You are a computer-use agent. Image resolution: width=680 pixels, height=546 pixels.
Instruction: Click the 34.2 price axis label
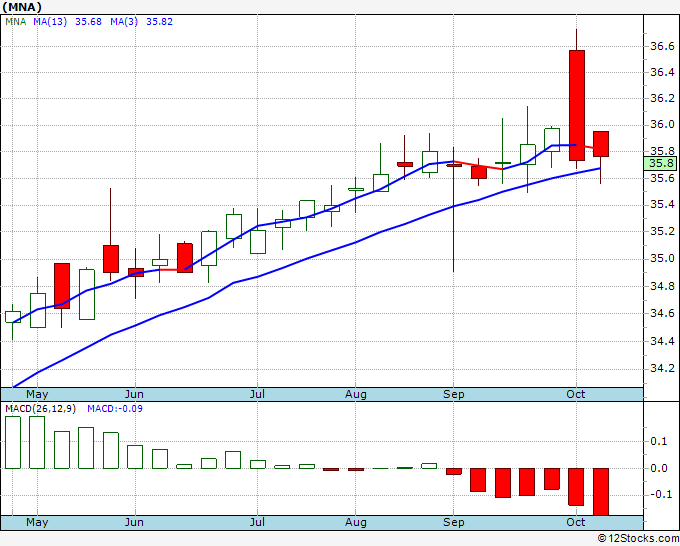click(662, 369)
